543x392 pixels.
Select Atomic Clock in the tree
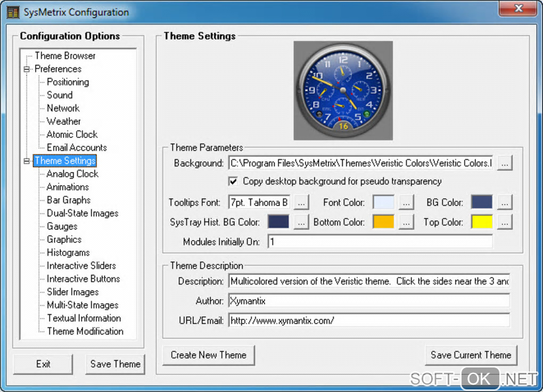point(72,134)
